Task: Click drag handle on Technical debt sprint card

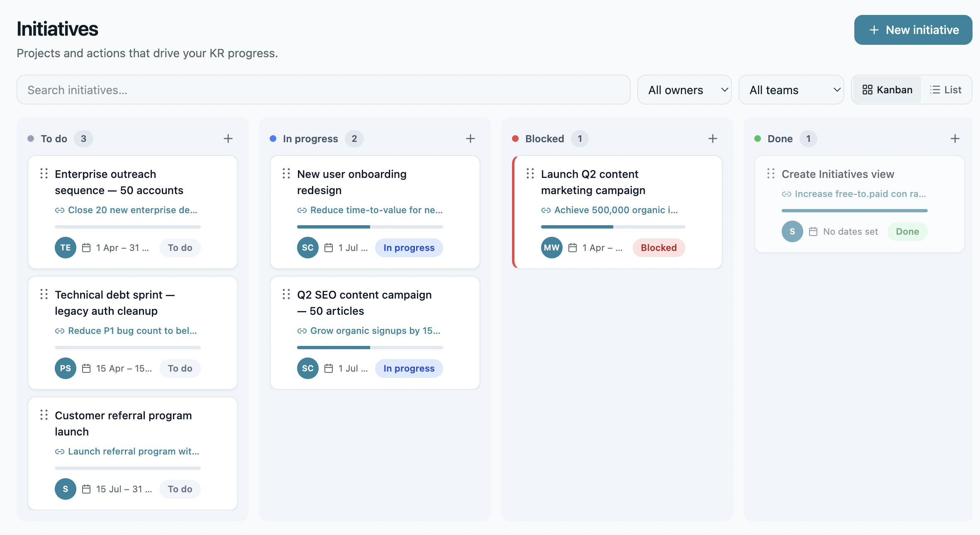Action: pyautogui.click(x=44, y=294)
